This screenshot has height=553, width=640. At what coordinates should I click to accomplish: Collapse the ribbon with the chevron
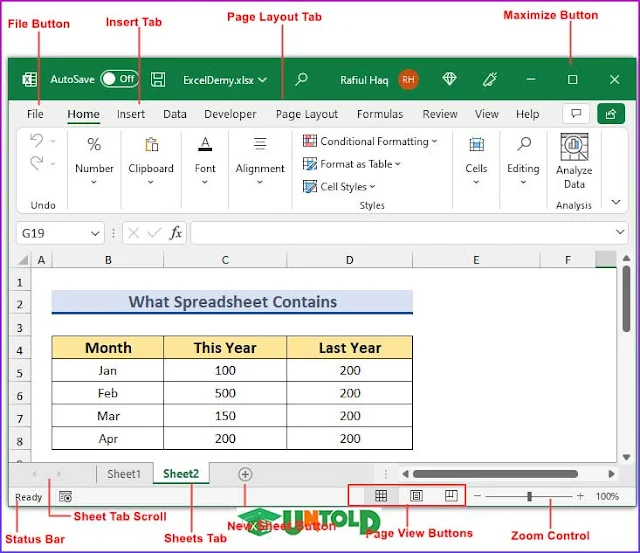tap(616, 202)
